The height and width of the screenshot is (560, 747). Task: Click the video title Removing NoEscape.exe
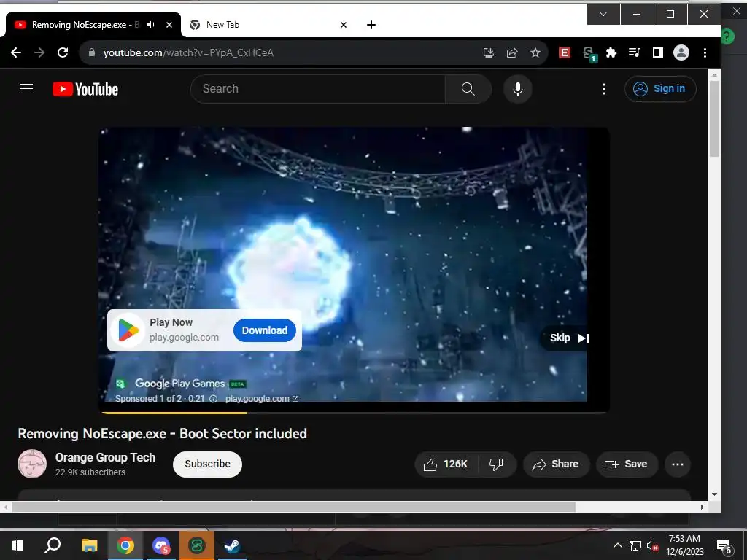pos(163,433)
